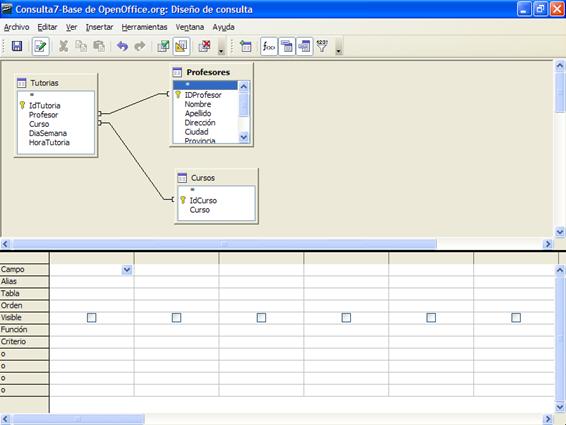Select Profesor field in Tutorias table

(x=43, y=115)
